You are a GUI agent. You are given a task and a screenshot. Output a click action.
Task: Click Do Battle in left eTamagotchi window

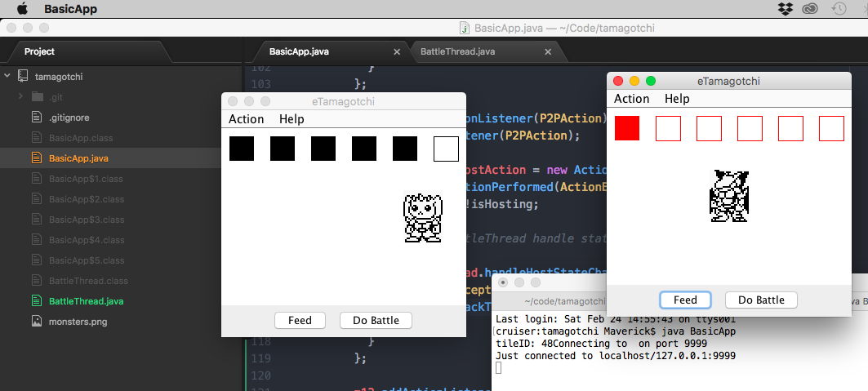376,320
